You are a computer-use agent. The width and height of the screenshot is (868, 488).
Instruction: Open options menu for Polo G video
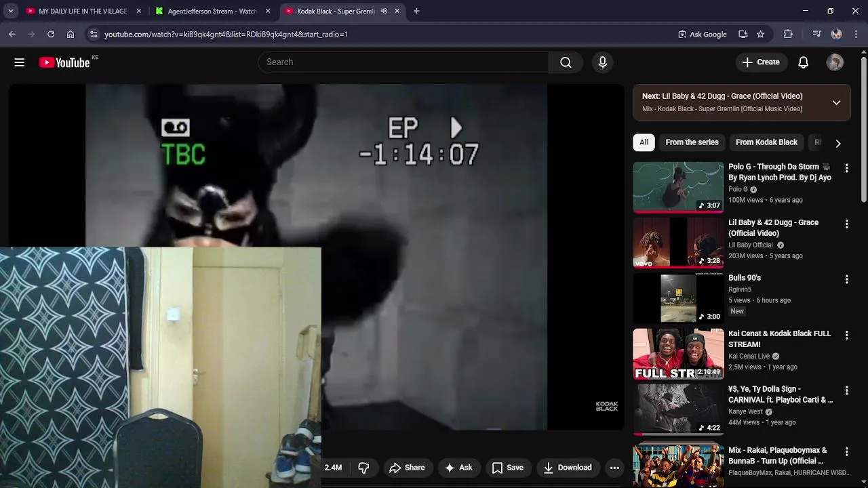point(846,167)
